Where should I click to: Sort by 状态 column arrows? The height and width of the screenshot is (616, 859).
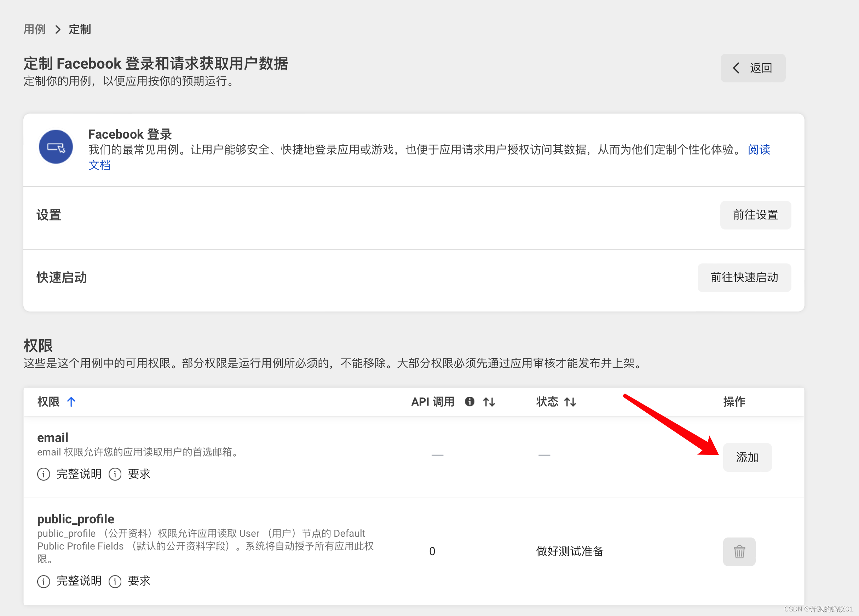(x=570, y=402)
